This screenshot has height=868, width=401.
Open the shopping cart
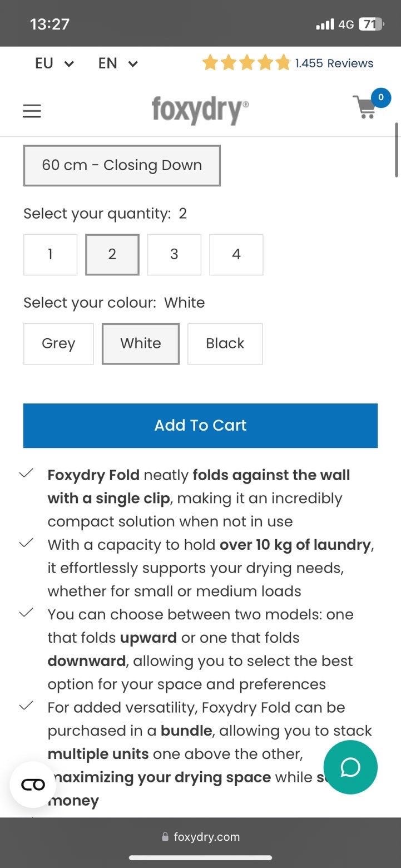(x=365, y=108)
